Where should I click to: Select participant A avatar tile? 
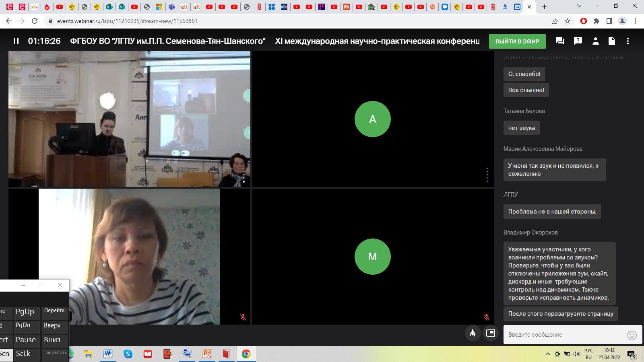[x=373, y=119]
